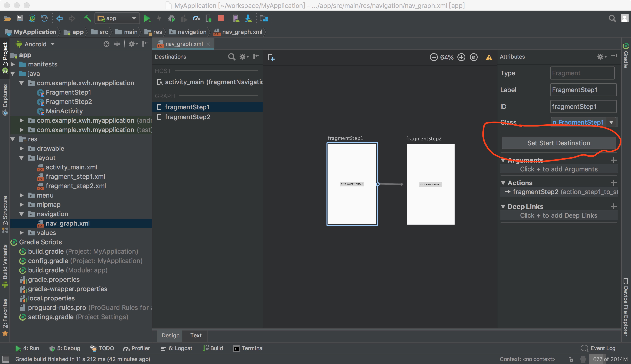Click the Synchronize toolbar icon
Image resolution: width=631 pixels, height=364 pixels.
[44, 18]
